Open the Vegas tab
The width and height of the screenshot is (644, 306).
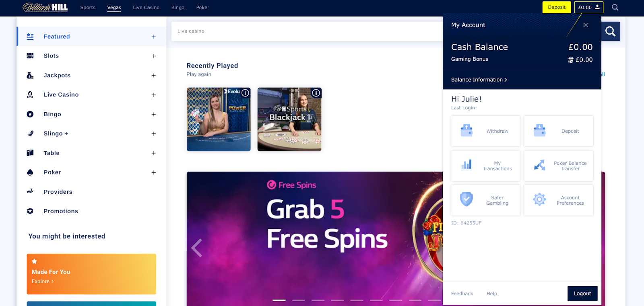(x=114, y=8)
